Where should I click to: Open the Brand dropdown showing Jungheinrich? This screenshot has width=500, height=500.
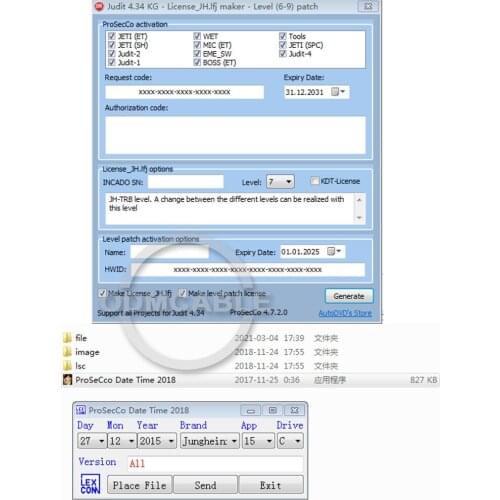click(210, 441)
